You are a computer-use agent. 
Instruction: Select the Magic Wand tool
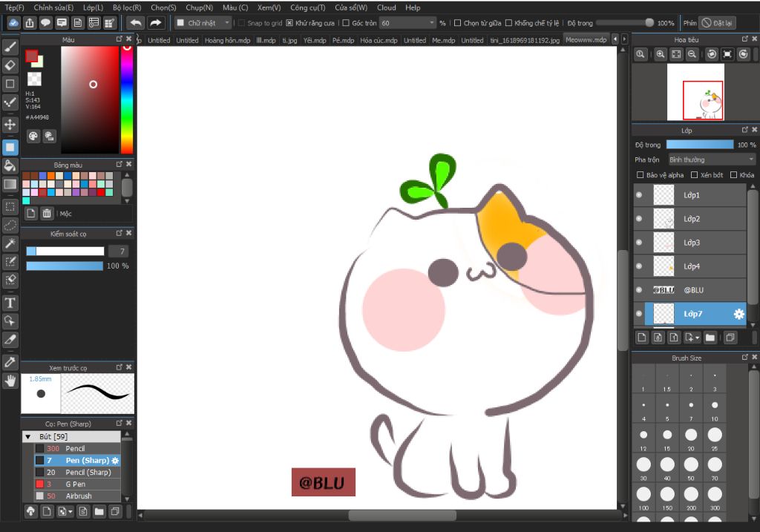coord(10,243)
